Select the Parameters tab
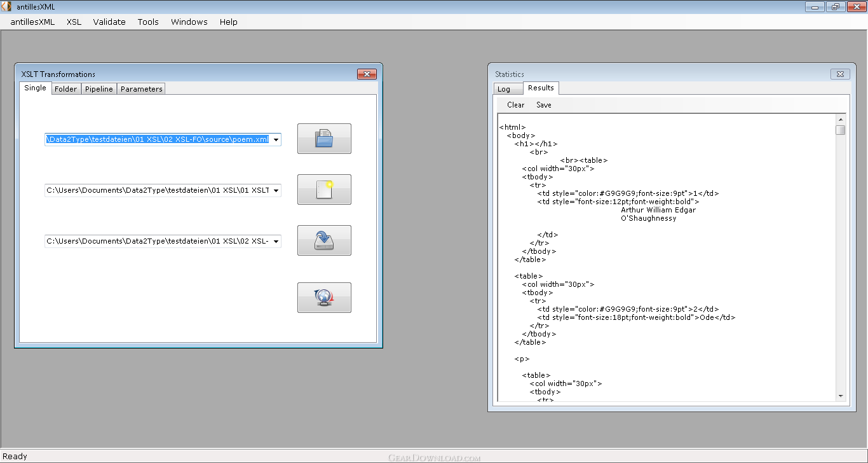 (141, 89)
